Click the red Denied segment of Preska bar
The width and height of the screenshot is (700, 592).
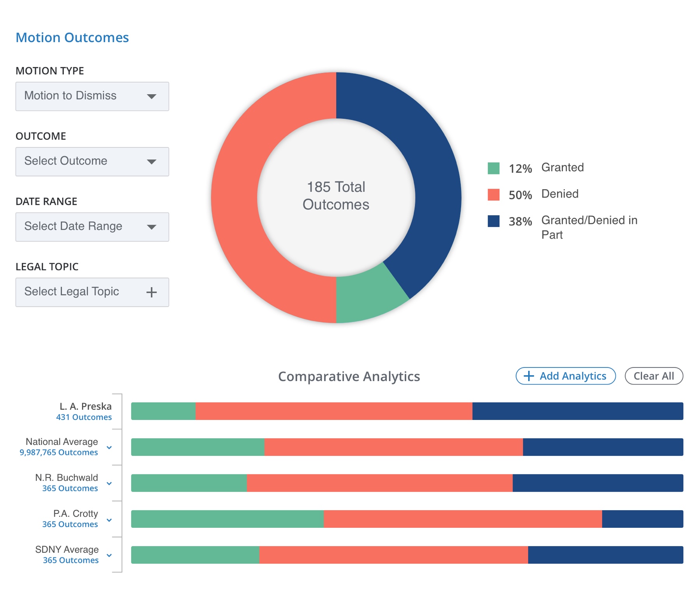pos(333,411)
